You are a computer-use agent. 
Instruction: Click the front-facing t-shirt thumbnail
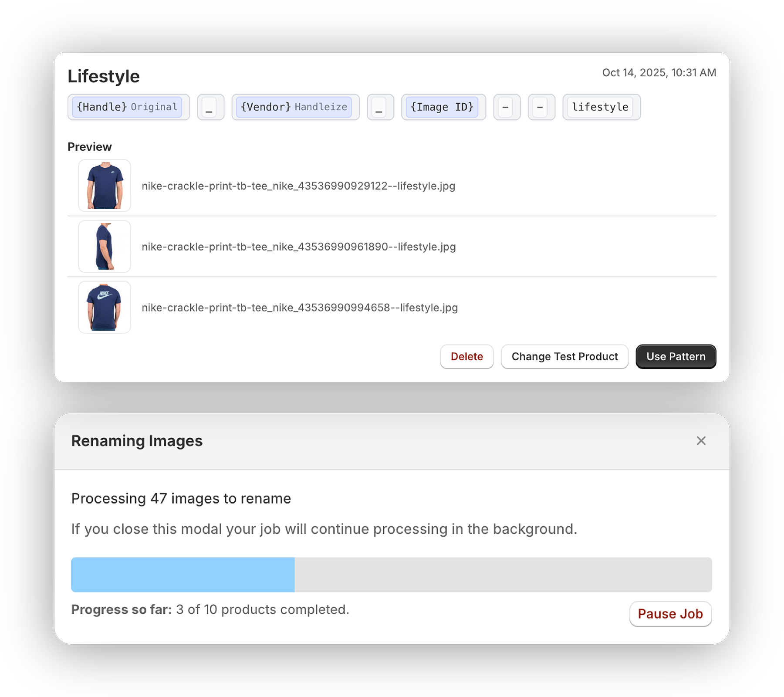(104, 186)
